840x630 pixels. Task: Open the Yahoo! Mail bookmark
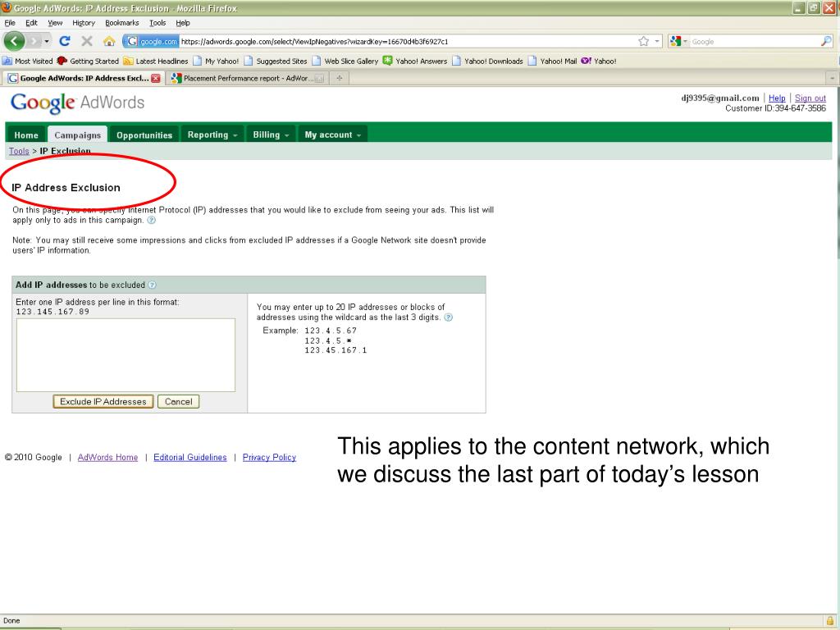tap(553, 61)
